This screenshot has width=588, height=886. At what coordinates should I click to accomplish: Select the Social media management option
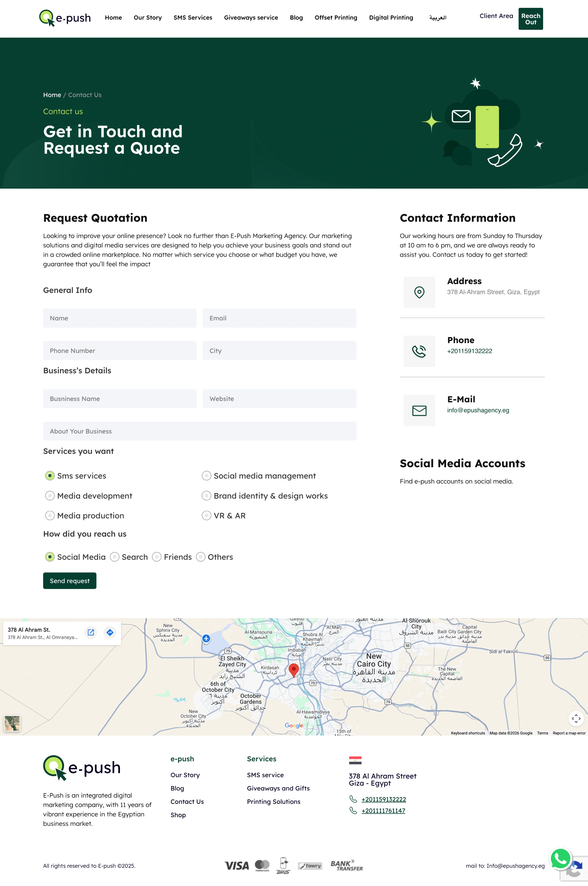pyautogui.click(x=206, y=476)
